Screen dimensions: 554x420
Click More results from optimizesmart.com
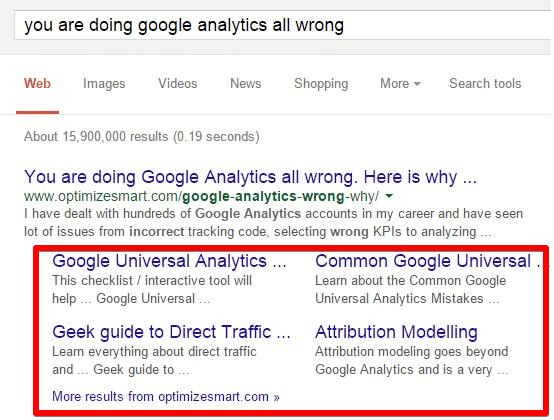click(166, 397)
